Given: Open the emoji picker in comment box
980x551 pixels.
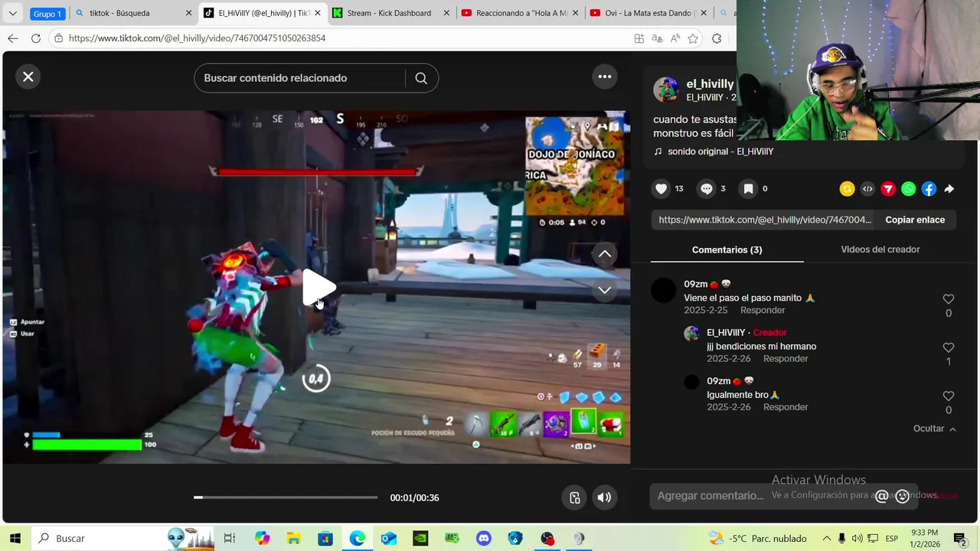Looking at the screenshot, I should pyautogui.click(x=903, y=496).
